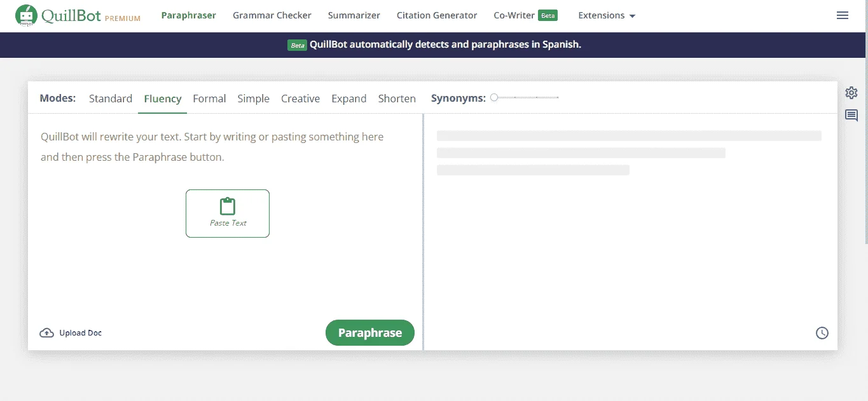This screenshot has width=868, height=401.
Task: Click into the input text area placeholder
Action: coord(212,147)
